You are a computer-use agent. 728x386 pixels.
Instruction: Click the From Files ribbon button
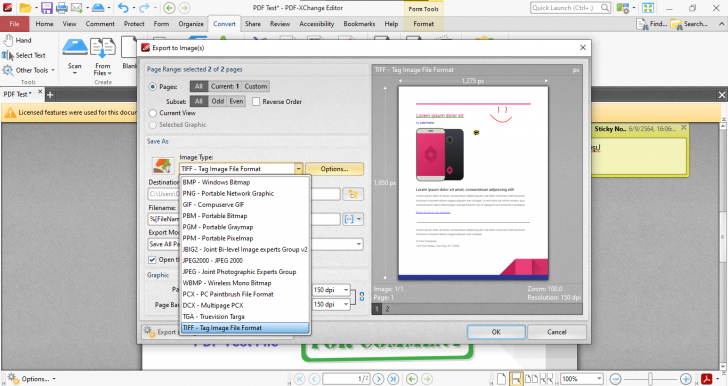103,57
